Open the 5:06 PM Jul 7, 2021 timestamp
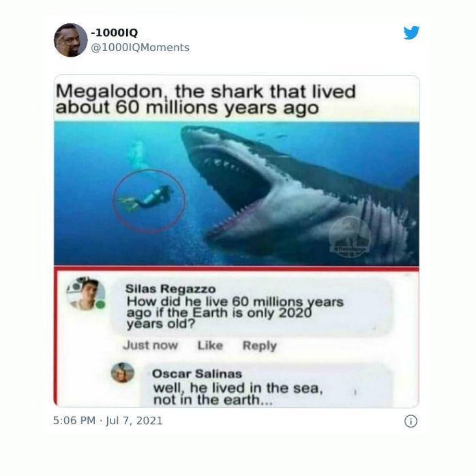 108,421
